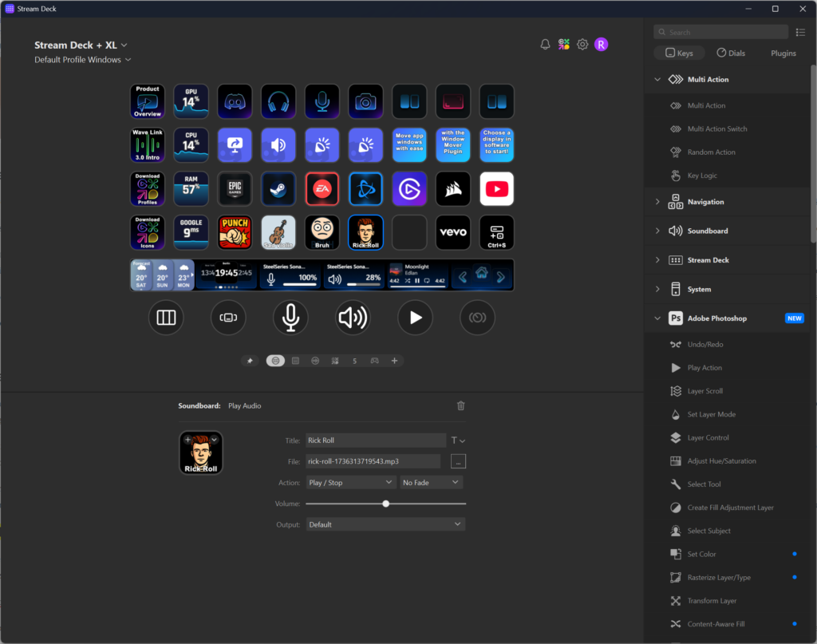Viewport: 817px width, 644px height.
Task: Click the camera screenshot key
Action: 365,101
